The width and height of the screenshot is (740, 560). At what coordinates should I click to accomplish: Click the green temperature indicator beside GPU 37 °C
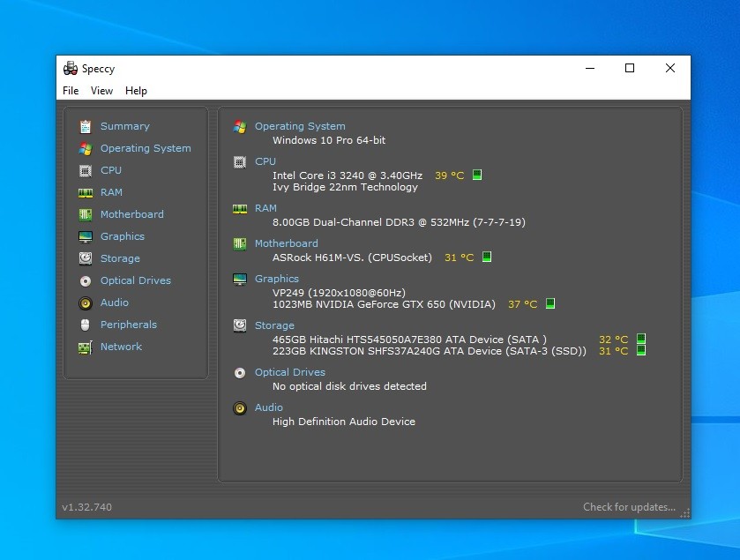[x=550, y=302]
